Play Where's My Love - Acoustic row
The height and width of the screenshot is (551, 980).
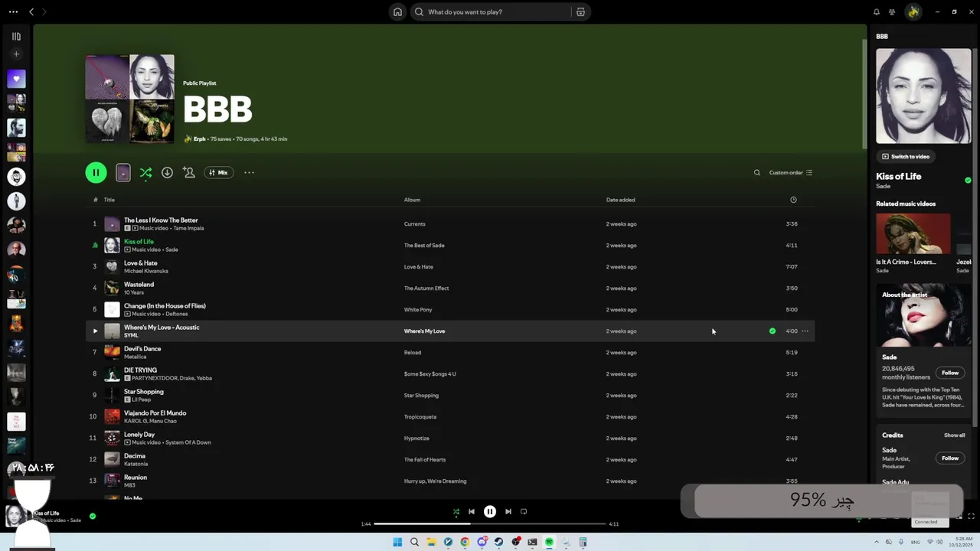pyautogui.click(x=95, y=331)
